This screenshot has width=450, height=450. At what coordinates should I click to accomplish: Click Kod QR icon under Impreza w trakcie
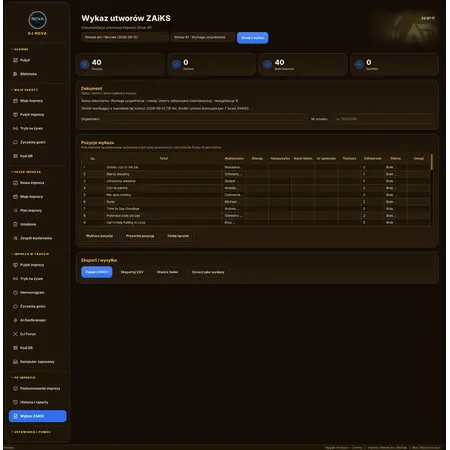[15, 348]
